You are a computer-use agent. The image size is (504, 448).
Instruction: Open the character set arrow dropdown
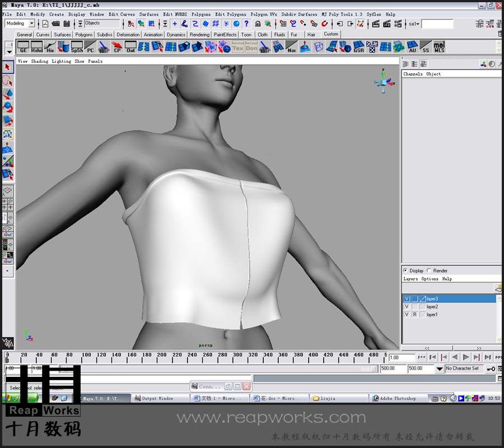coord(440,369)
